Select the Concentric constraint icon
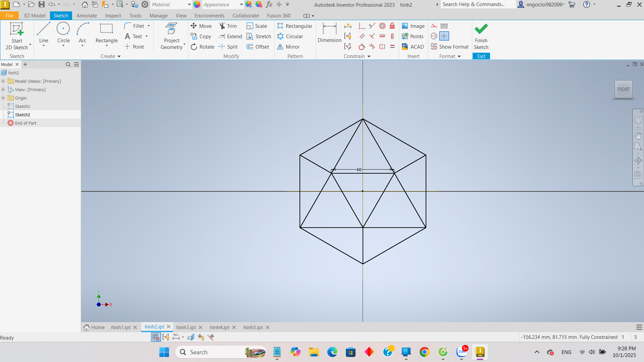 pos(382,26)
